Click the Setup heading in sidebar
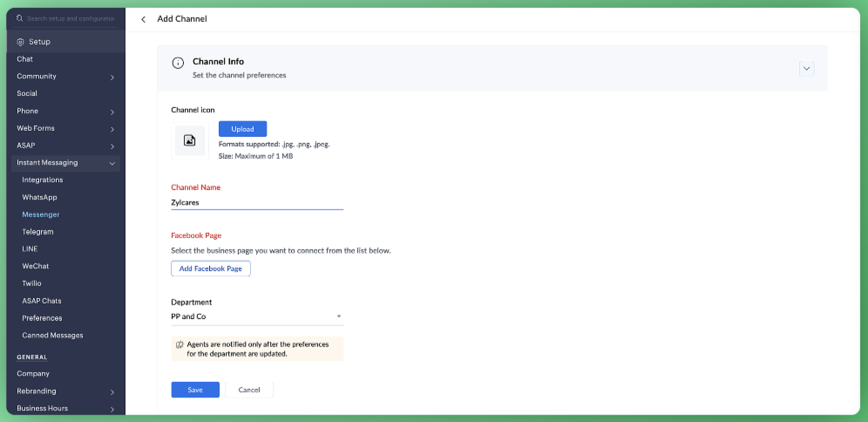Screen dimensions: 868x422 (x=40, y=42)
